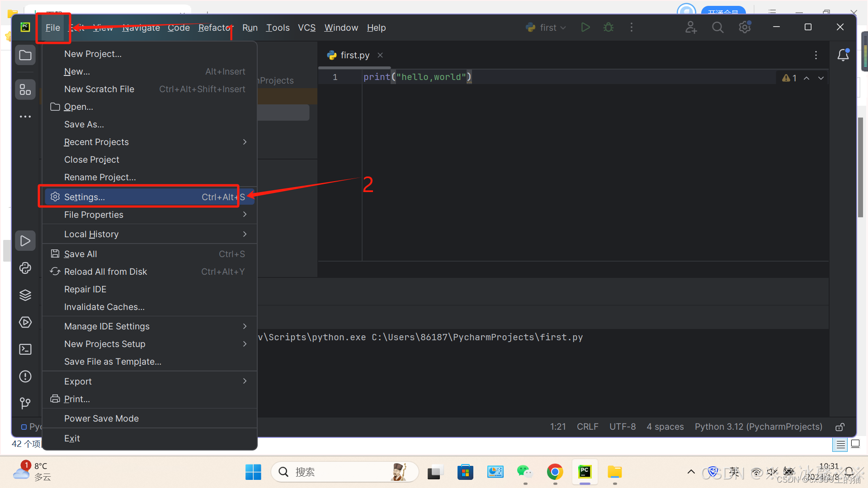Click the UTF-8 encoding status widget
868x488 pixels.
pyautogui.click(x=622, y=427)
